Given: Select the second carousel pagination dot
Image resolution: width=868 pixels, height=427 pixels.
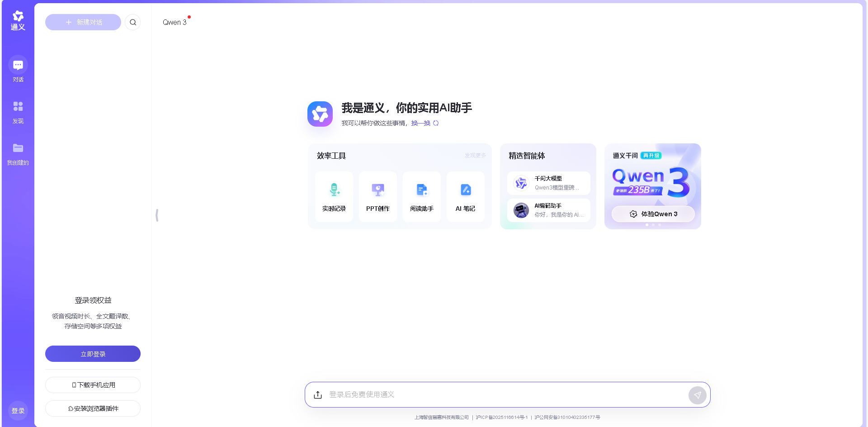Looking at the screenshot, I should 653,224.
